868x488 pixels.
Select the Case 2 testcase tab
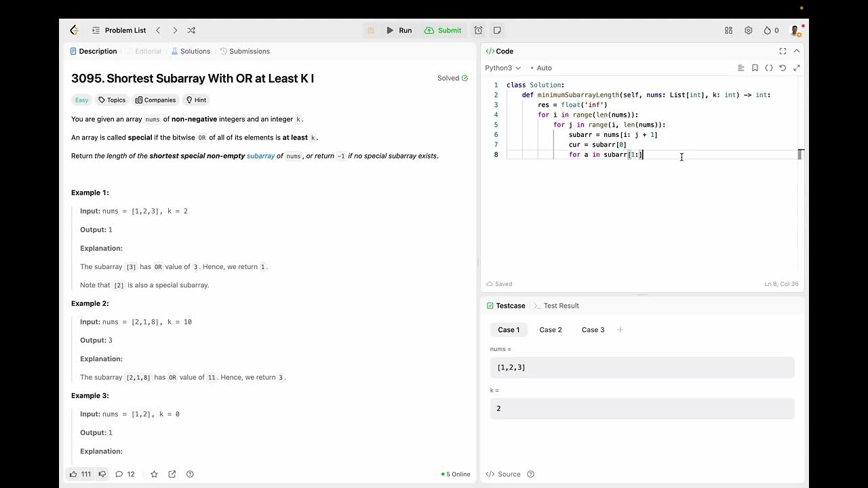click(x=550, y=330)
